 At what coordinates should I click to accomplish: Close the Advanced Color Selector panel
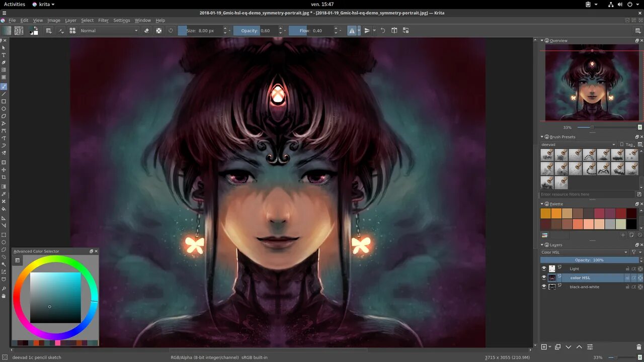[96, 251]
